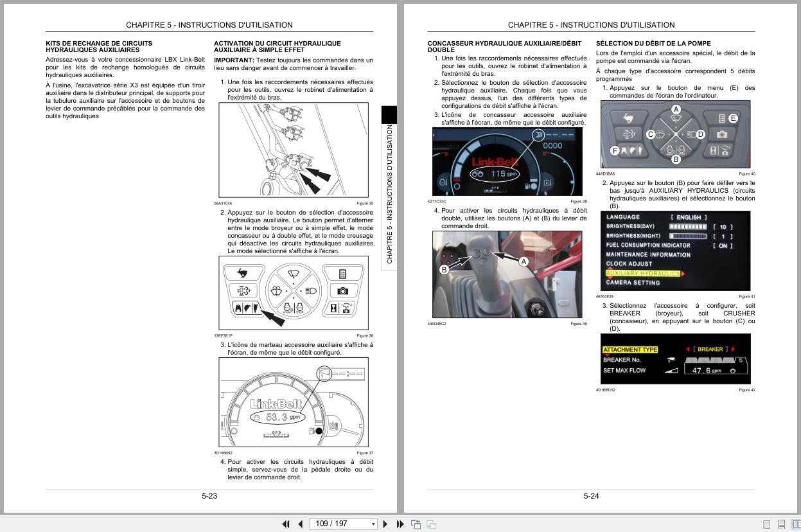The width and height of the screenshot is (801, 532).
Task: Go back one page
Action: click(301, 524)
